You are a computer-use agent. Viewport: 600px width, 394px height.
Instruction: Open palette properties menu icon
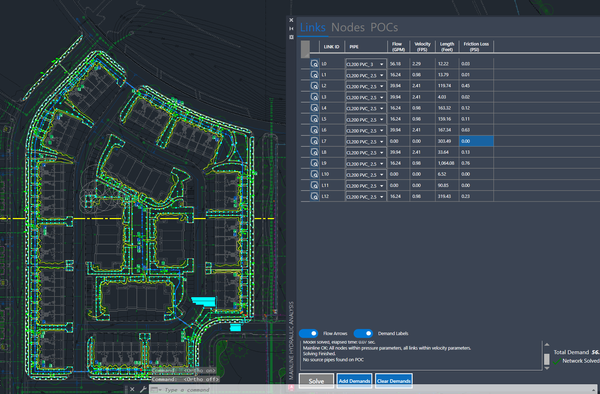click(291, 37)
